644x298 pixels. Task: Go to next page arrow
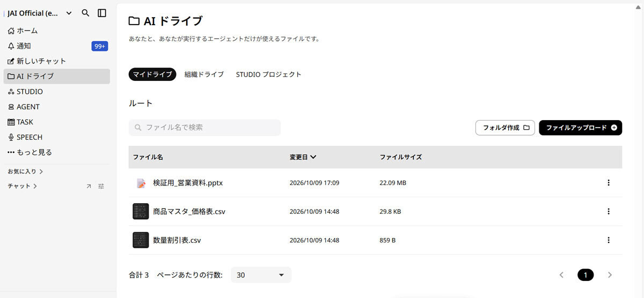pyautogui.click(x=610, y=275)
